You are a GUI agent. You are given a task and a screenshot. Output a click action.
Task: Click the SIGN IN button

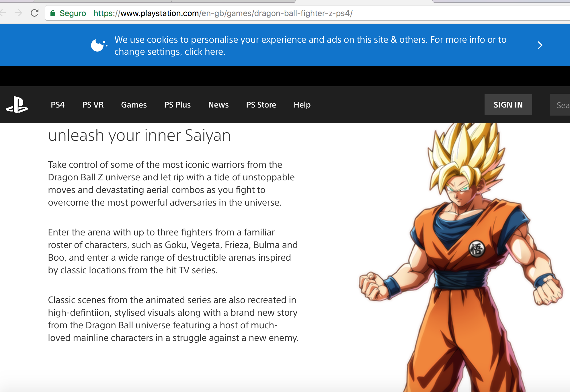[x=508, y=105]
